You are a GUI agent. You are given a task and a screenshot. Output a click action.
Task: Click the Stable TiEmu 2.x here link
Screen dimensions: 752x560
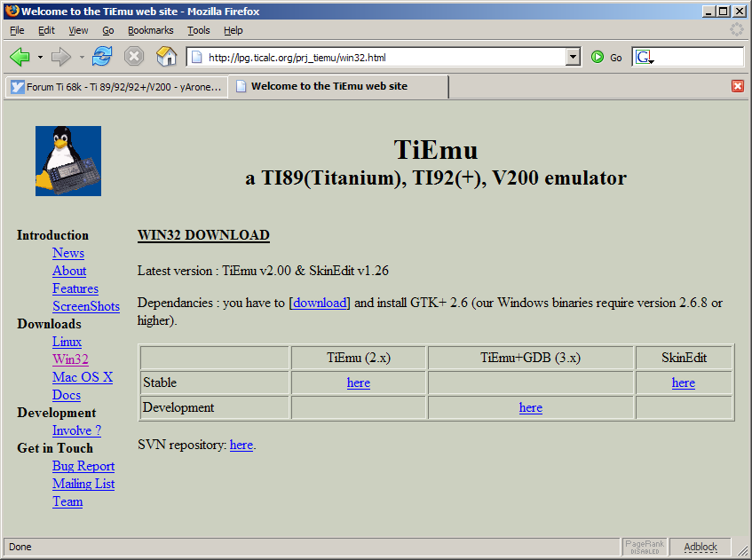[x=359, y=383]
